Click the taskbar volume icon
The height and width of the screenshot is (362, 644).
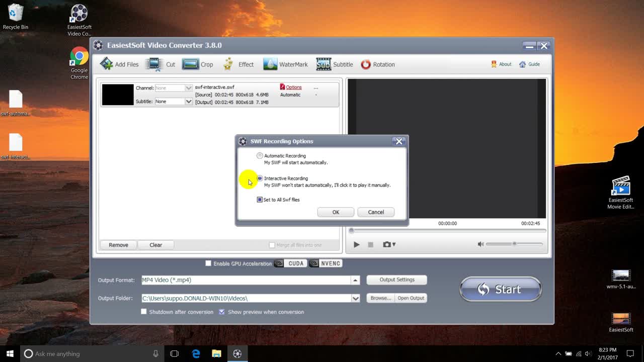coord(589,353)
